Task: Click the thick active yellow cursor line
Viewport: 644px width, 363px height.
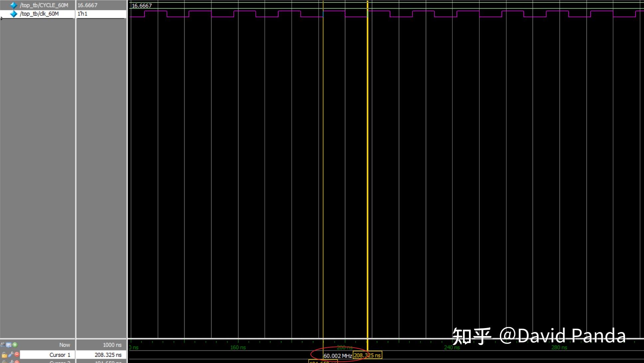Action: click(x=368, y=167)
